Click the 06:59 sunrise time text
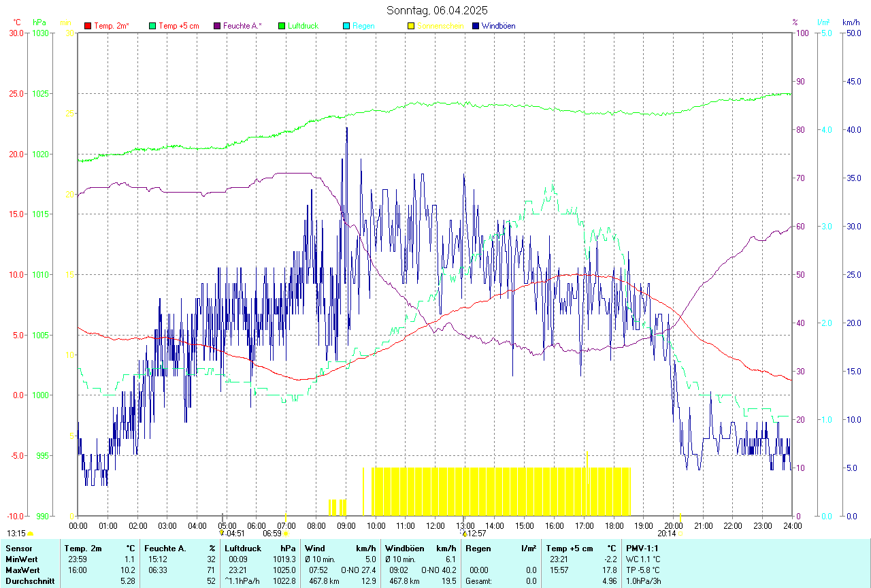Image resolution: width=871 pixels, height=588 pixels. (272, 534)
